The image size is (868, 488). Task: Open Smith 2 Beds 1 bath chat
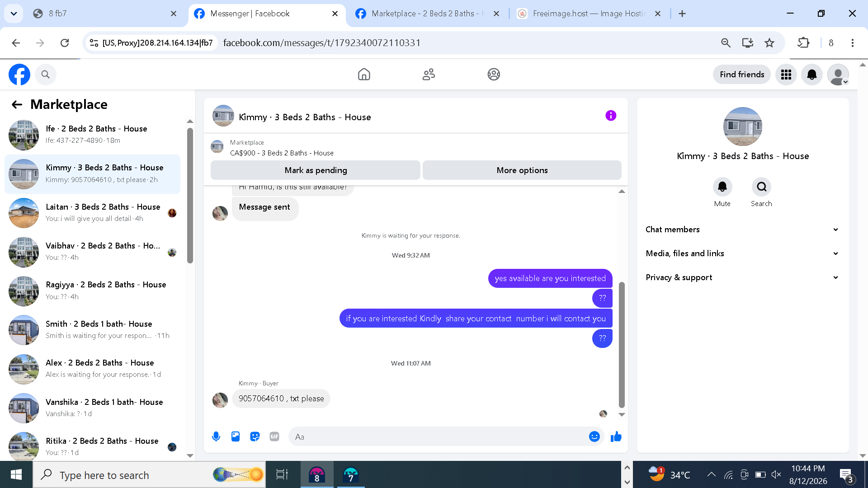coord(92,330)
